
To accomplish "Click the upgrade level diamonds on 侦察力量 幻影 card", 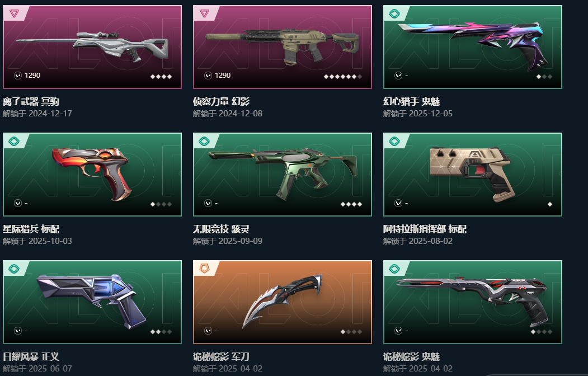I will (343, 77).
